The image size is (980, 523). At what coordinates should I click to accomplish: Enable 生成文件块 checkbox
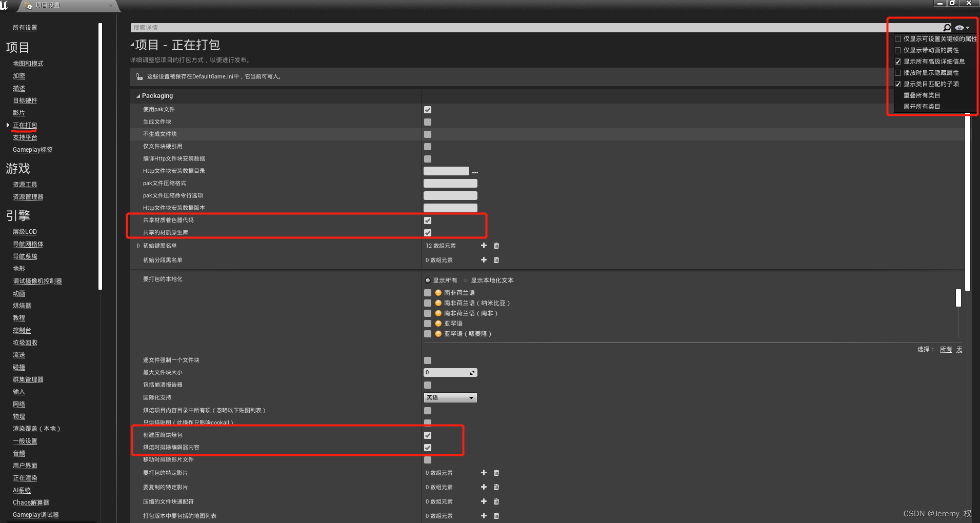point(428,122)
